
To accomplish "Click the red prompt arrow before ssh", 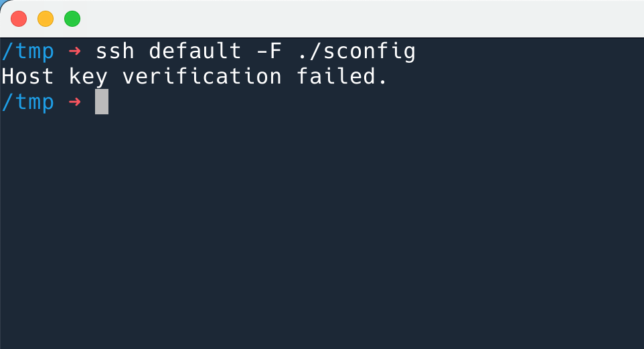I will (x=75, y=51).
